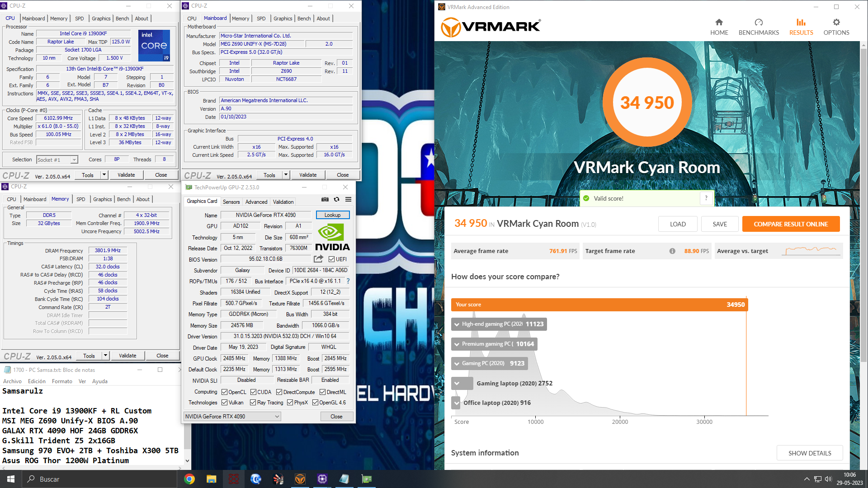This screenshot has height=488, width=868.
Task: Open the Socket #1 selection dropdown
Action: click(x=57, y=160)
